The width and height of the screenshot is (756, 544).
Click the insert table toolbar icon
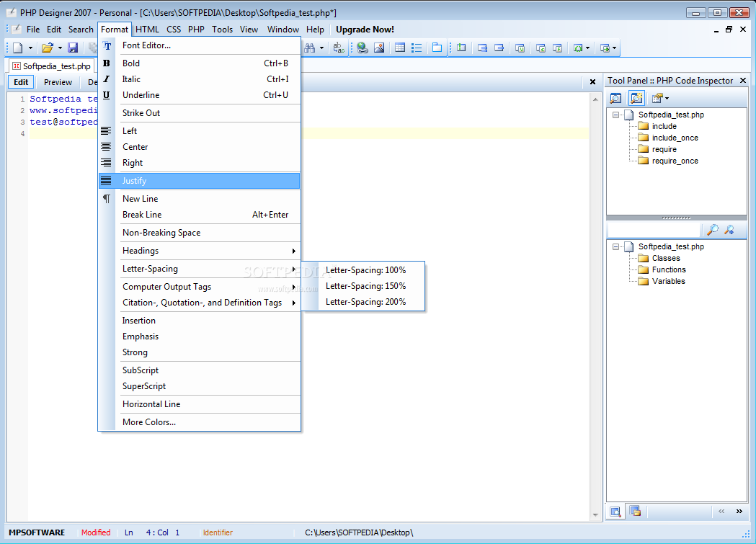[400, 48]
